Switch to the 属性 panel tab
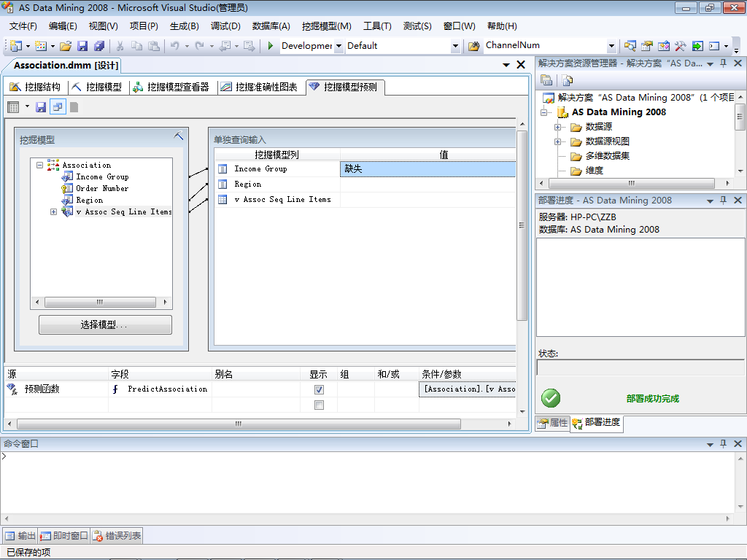The height and width of the screenshot is (560, 747). tap(553, 423)
